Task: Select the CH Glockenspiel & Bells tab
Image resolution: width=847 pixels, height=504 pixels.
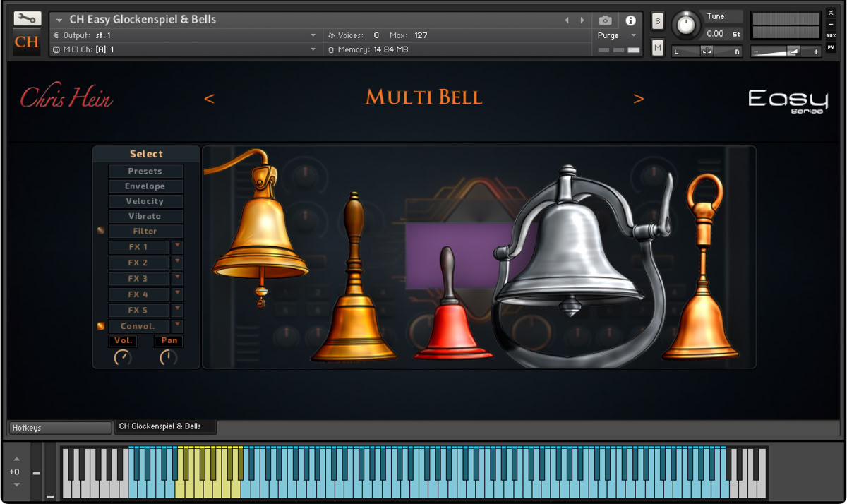Action: pyautogui.click(x=164, y=427)
